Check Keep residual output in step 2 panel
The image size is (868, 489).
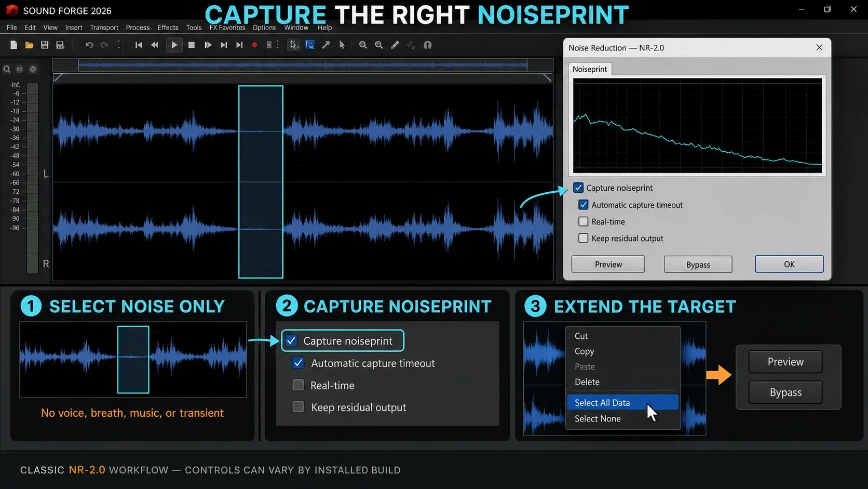298,407
